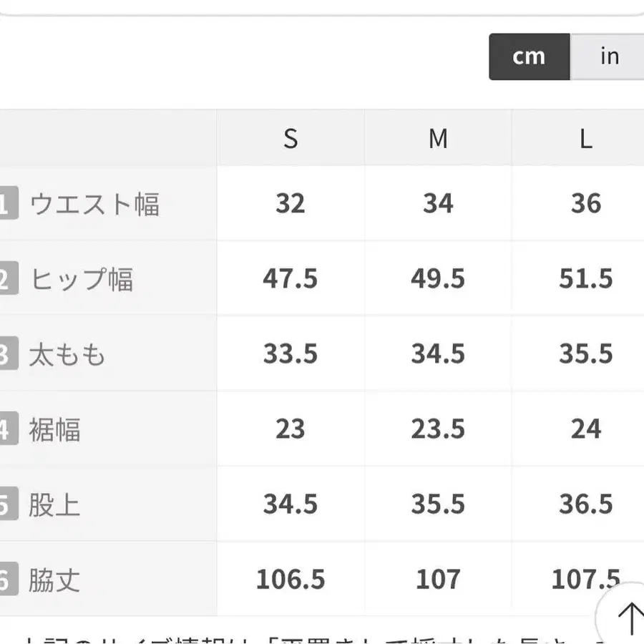Screen dimensions: 644x644
Task: Switch size units to inches
Action: [609, 57]
